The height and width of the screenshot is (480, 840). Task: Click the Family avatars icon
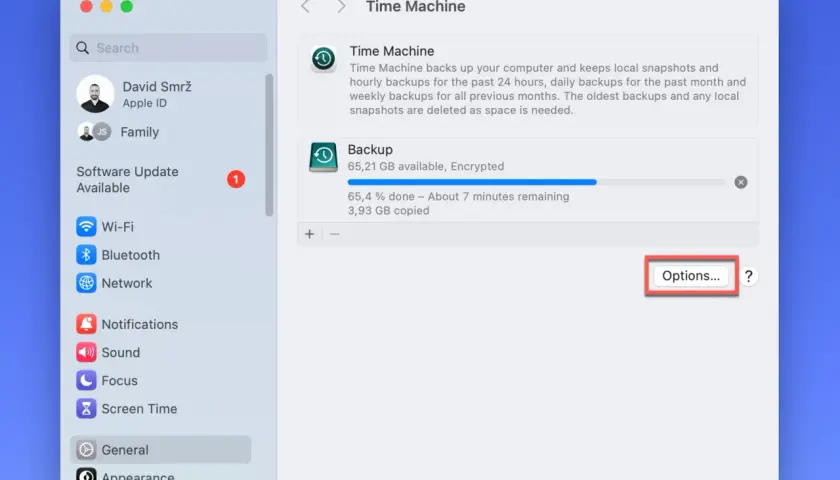(94, 131)
